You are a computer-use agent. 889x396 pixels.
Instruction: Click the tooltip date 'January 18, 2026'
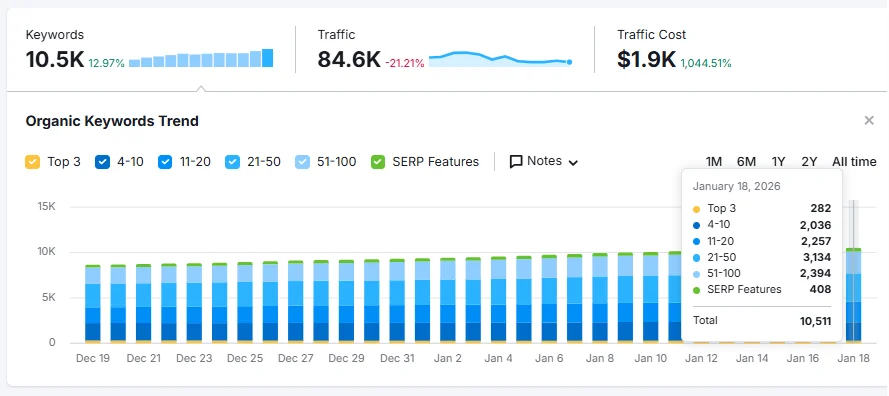736,186
